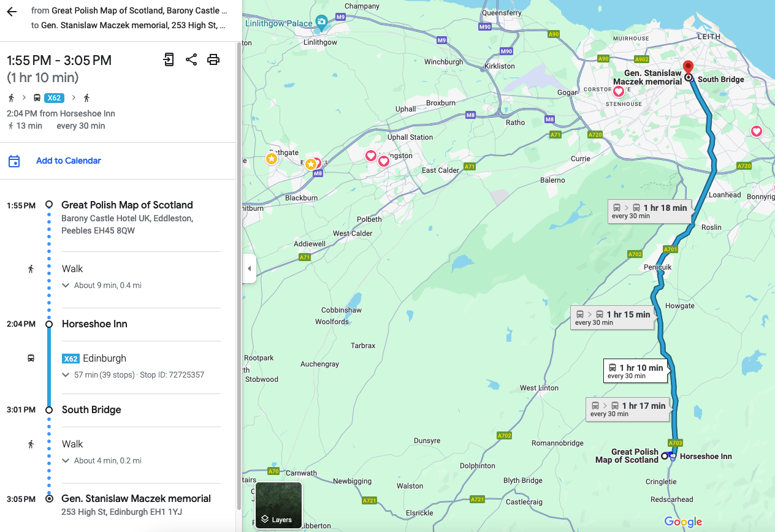
Task: Click the red destination pin on the map
Action: [x=688, y=67]
